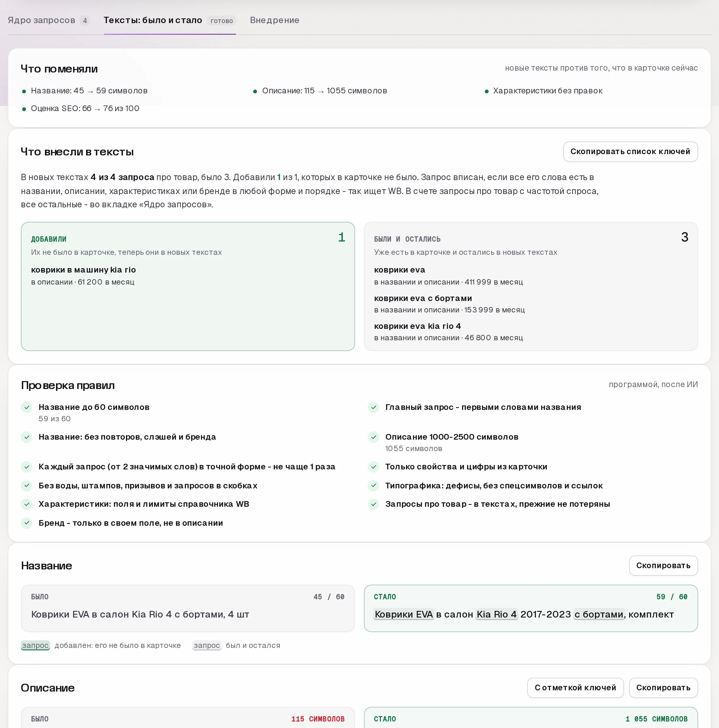Click highlighted key «Kia Rio 4» in new title
The height and width of the screenshot is (728, 719).
click(x=497, y=614)
